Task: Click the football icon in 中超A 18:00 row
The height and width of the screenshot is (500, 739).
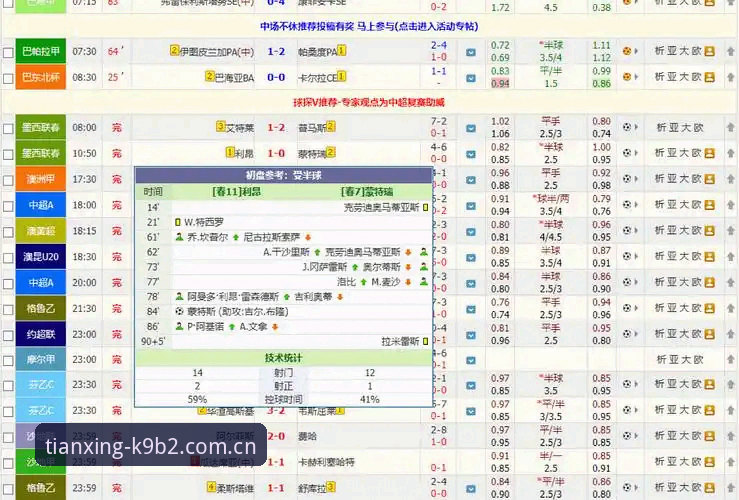Action: pos(626,205)
